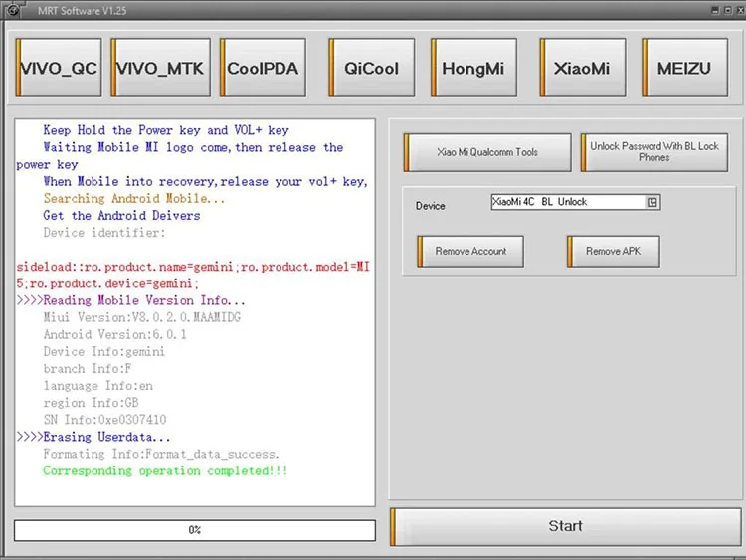Open Xiao Mi Qualcomm Tools
746x560 pixels.
487,152
